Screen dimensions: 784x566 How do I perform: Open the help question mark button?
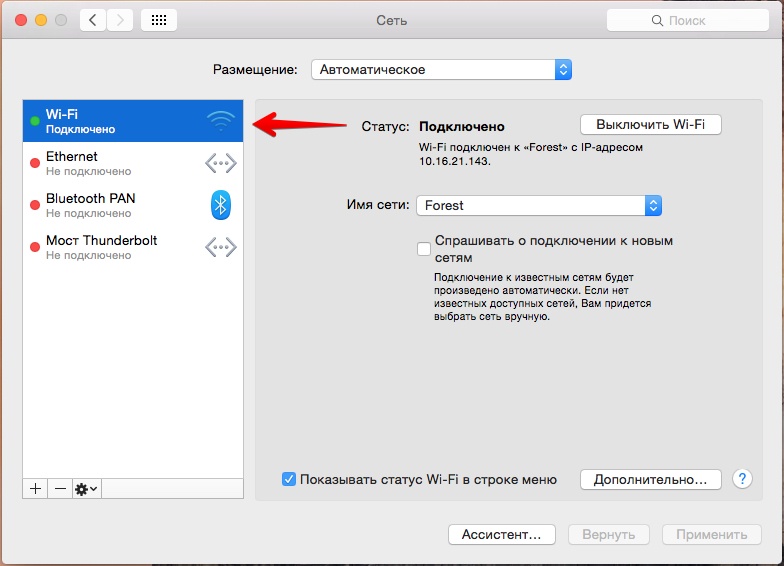coord(742,479)
